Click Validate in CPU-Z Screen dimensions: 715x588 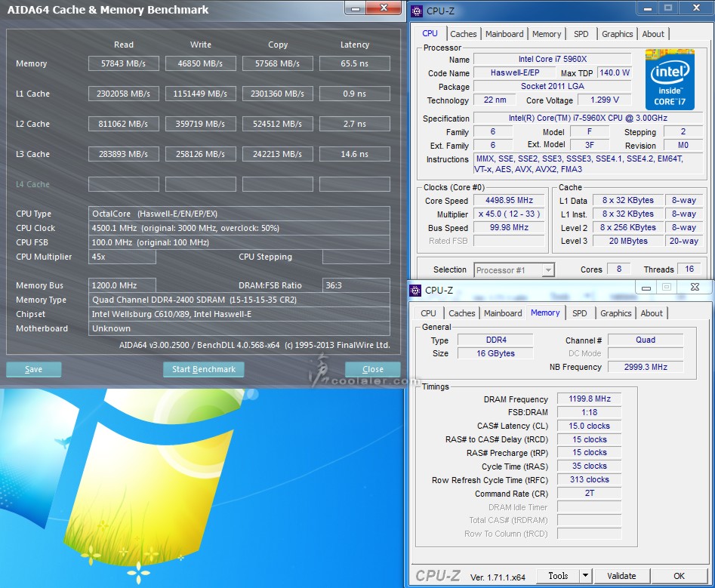click(621, 576)
